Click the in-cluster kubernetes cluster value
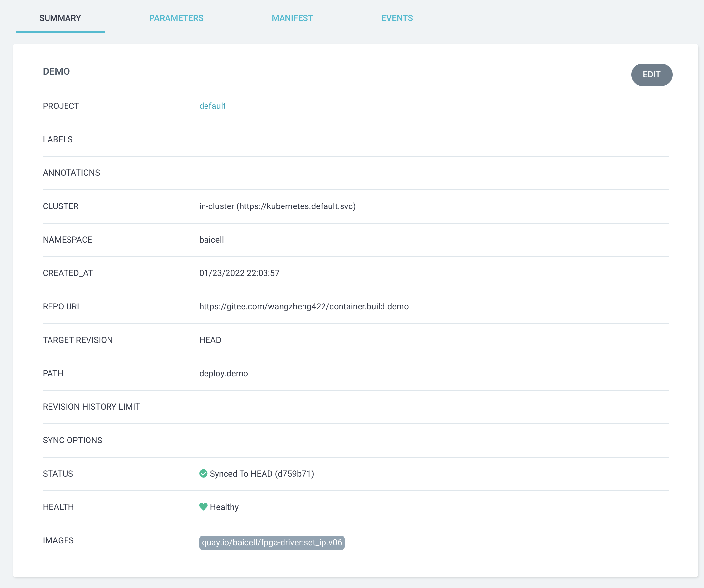Viewport: 704px width, 588px height. point(277,206)
